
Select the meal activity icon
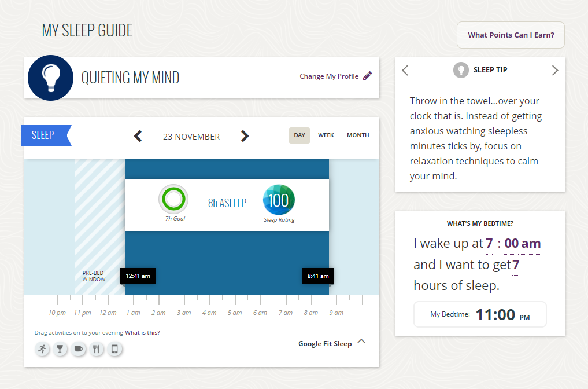click(97, 349)
